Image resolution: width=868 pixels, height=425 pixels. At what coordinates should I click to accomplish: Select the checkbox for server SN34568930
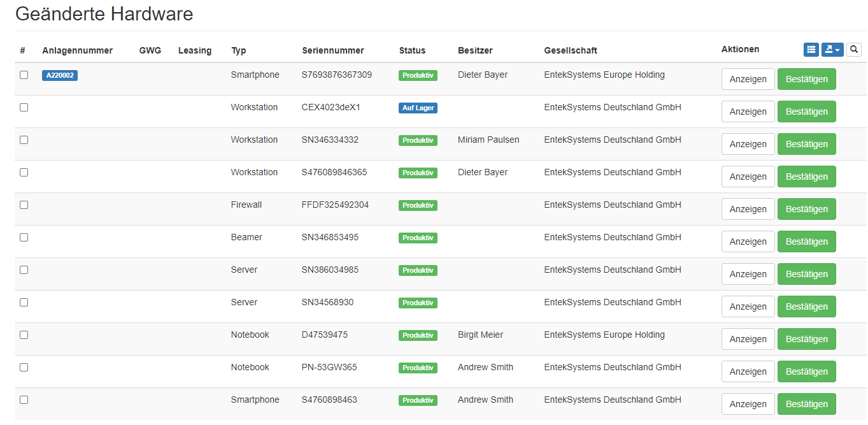(24, 302)
